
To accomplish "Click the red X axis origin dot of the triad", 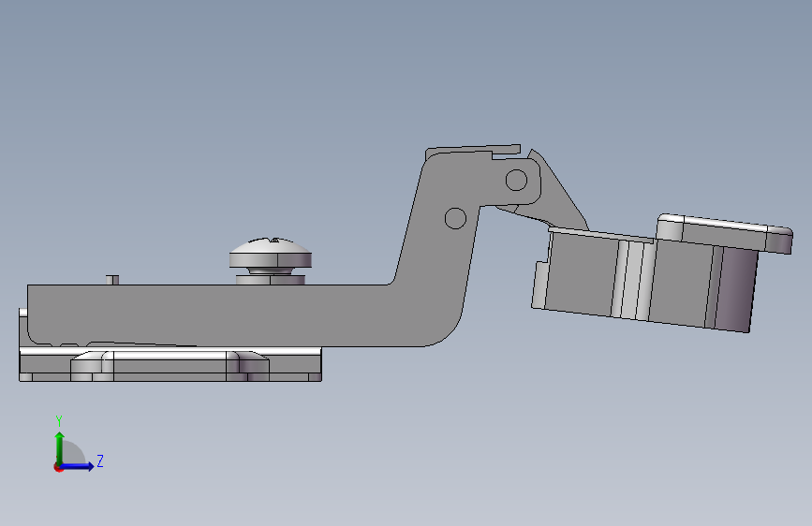I will coord(58,467).
